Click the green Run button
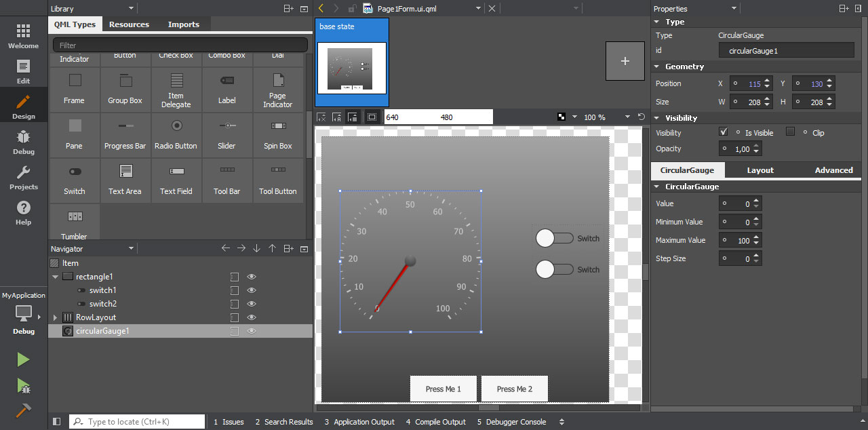 point(23,359)
